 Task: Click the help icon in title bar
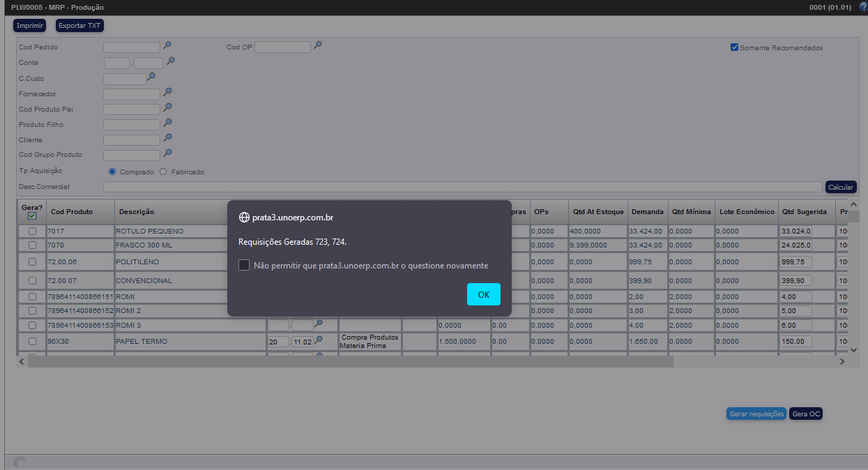(x=863, y=7)
